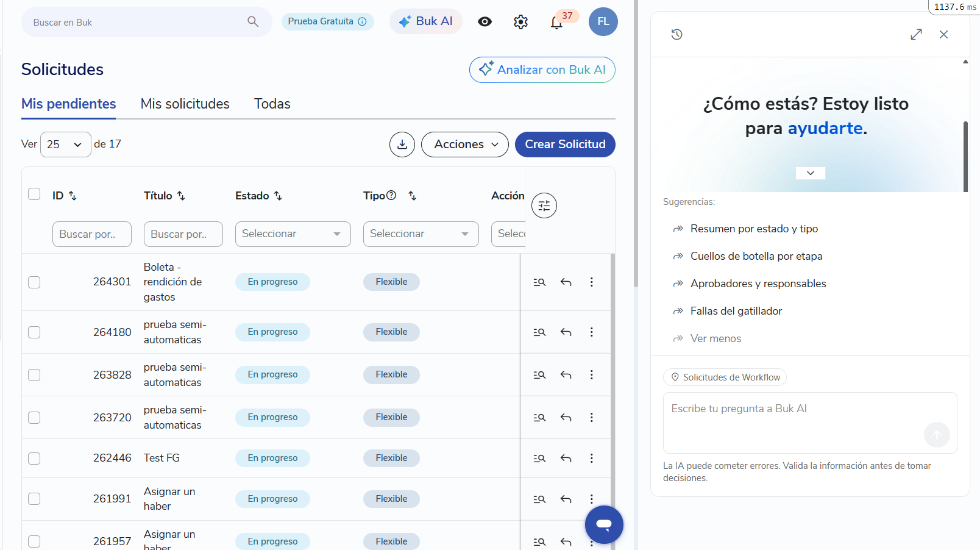The image size is (980, 550).
Task: Click the Crear Solicitud button
Action: [x=565, y=145]
